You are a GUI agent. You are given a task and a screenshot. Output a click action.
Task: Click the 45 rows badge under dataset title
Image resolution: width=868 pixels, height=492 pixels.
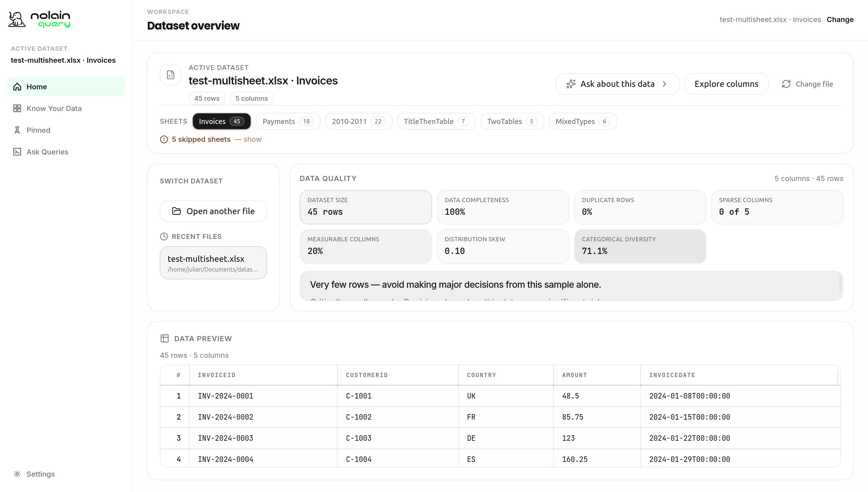(207, 98)
